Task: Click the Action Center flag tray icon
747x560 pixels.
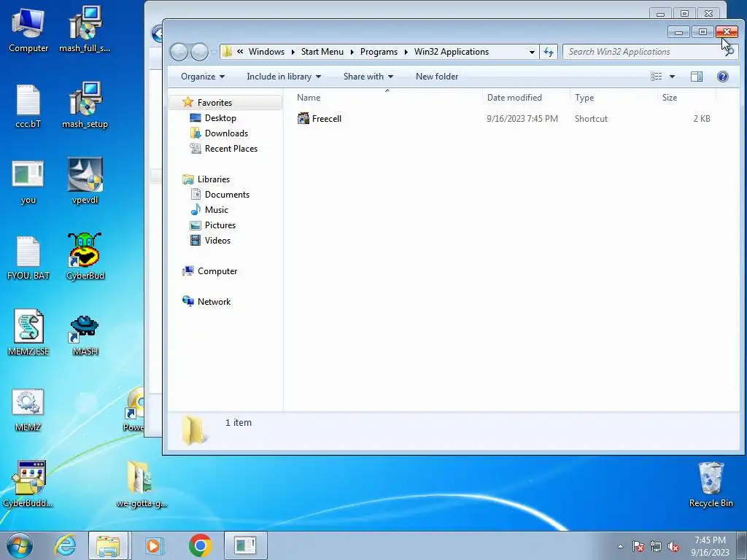Action: 638,546
